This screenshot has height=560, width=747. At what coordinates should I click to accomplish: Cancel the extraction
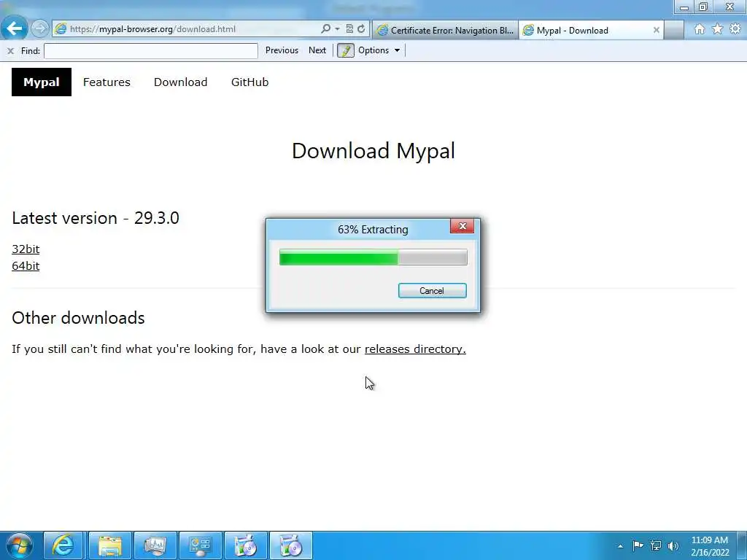[x=432, y=290]
